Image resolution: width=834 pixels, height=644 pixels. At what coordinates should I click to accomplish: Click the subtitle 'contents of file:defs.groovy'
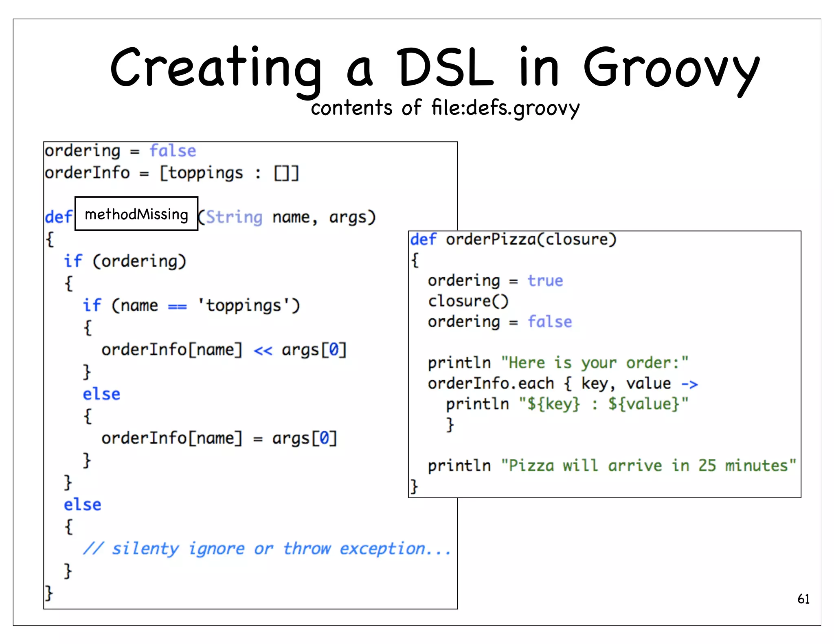coord(445,108)
